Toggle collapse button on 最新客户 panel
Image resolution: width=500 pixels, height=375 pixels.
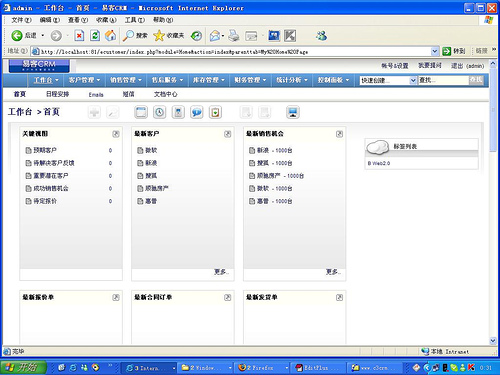pos(227,134)
